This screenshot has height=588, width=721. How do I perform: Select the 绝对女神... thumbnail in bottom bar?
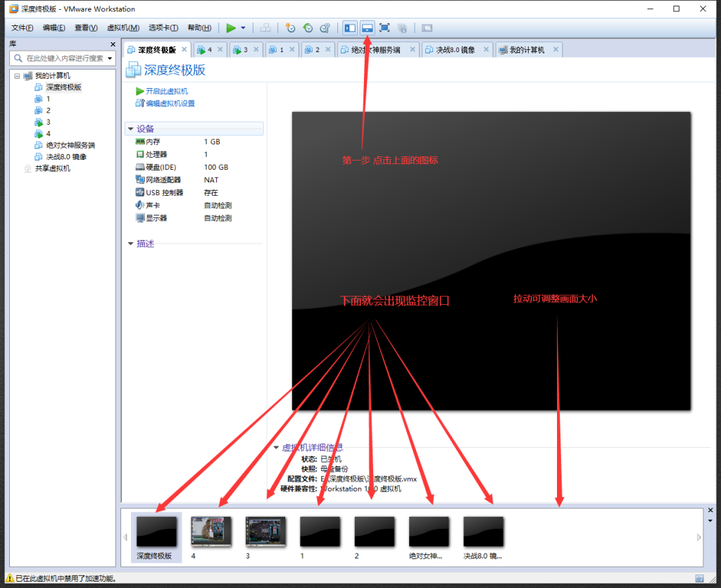click(x=429, y=537)
